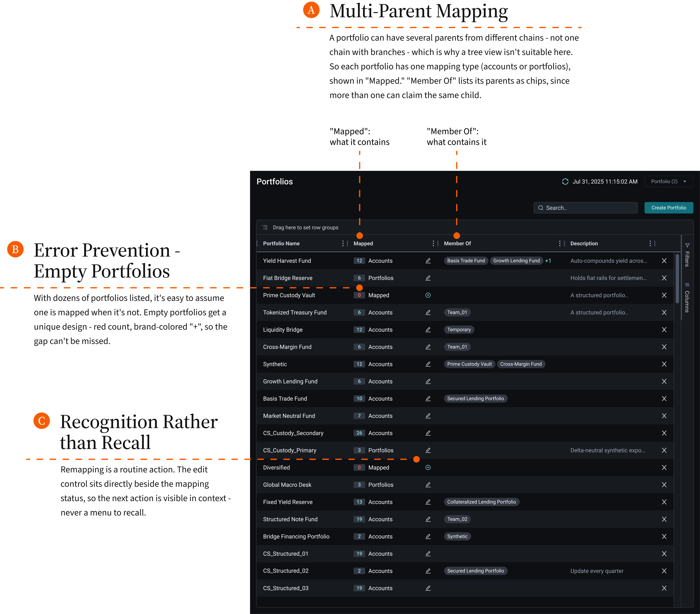The height and width of the screenshot is (614, 700).
Task: Delete CS_Structured_03 row
Action: coord(664,588)
